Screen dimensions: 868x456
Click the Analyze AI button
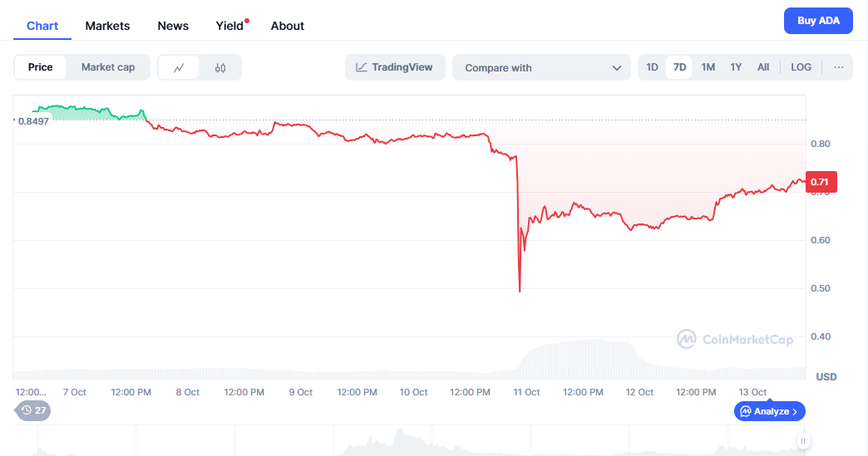769,411
